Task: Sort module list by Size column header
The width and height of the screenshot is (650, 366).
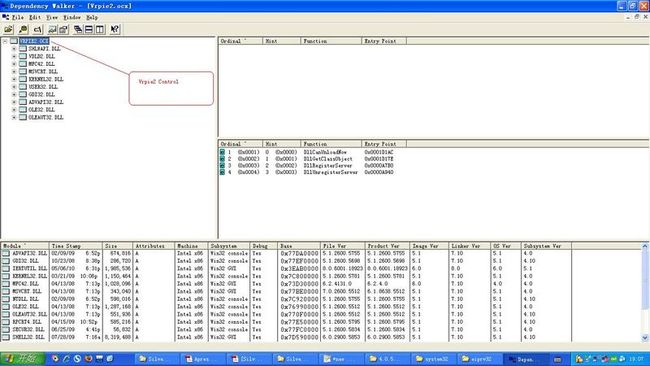Action: [117, 246]
